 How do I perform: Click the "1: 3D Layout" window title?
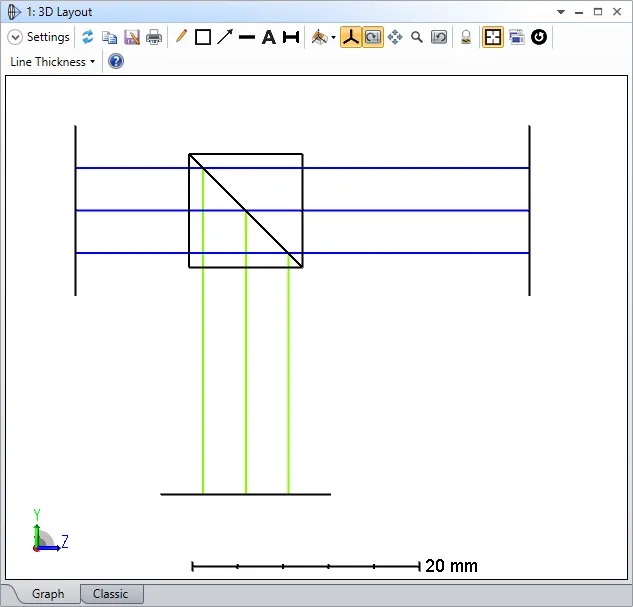59,12
